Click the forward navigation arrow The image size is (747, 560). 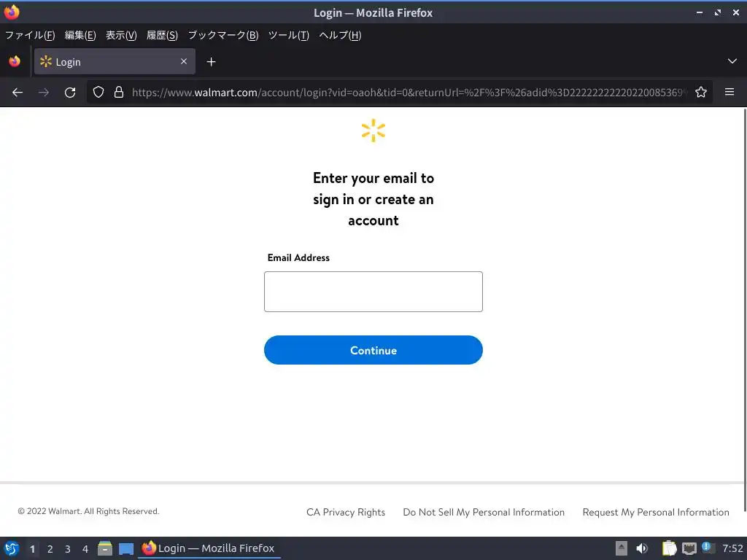(x=44, y=93)
